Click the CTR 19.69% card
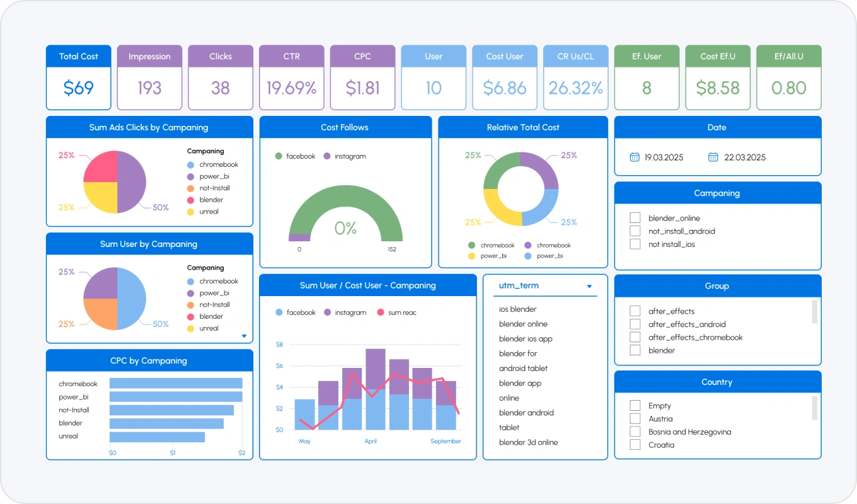Viewport: 857px width, 504px height. pyautogui.click(x=292, y=77)
